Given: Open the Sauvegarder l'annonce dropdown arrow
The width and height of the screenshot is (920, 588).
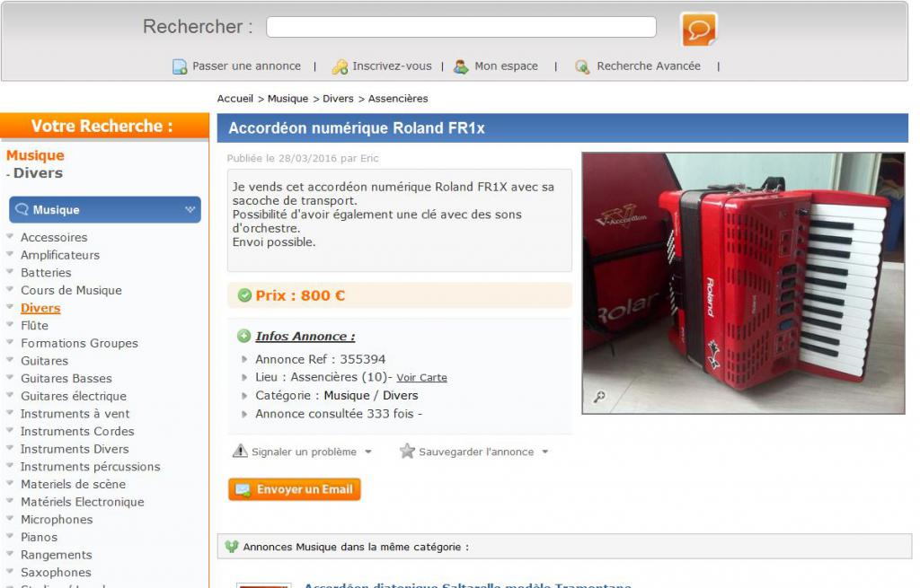Looking at the screenshot, I should click(545, 452).
